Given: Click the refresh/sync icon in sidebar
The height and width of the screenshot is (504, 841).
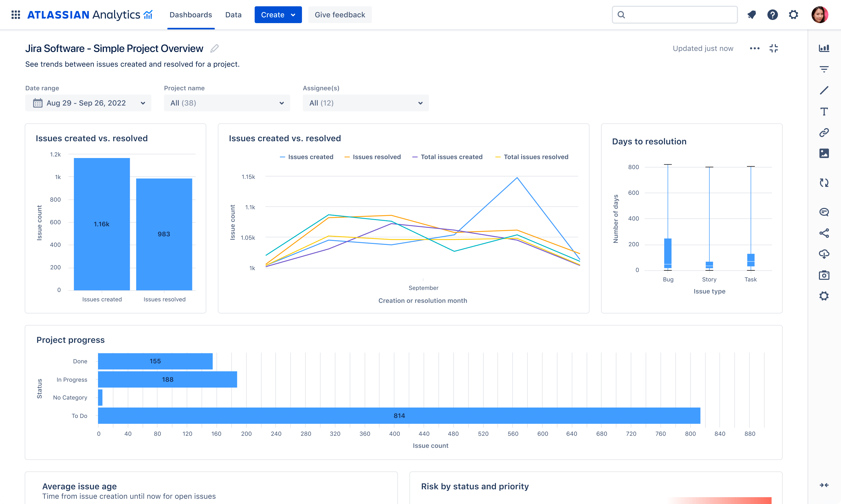Looking at the screenshot, I should (824, 182).
